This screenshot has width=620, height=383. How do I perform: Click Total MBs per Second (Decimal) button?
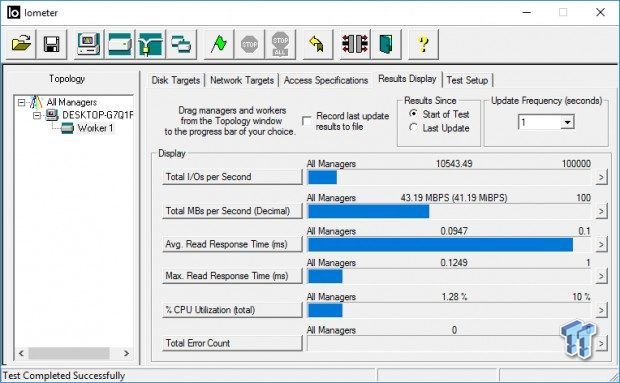[x=232, y=211]
